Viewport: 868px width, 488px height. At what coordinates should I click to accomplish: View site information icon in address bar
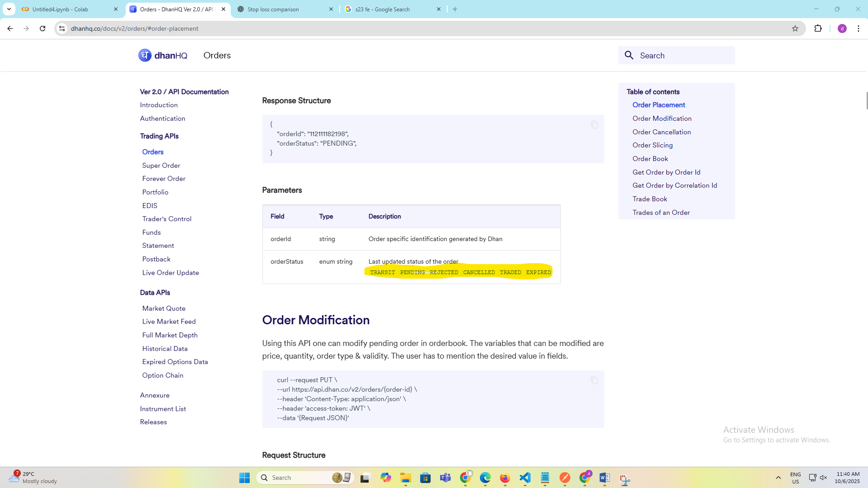[x=62, y=28]
